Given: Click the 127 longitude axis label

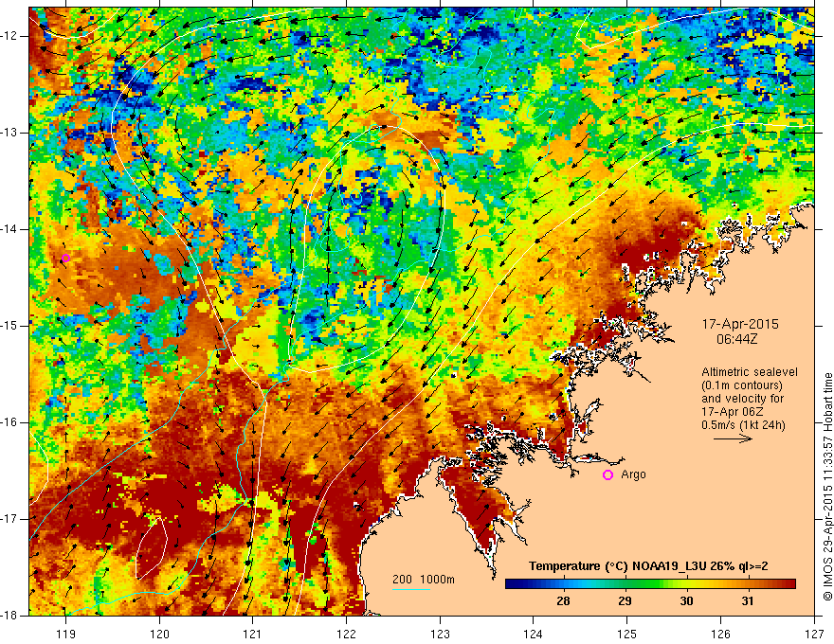Looking at the screenshot, I should (814, 634).
